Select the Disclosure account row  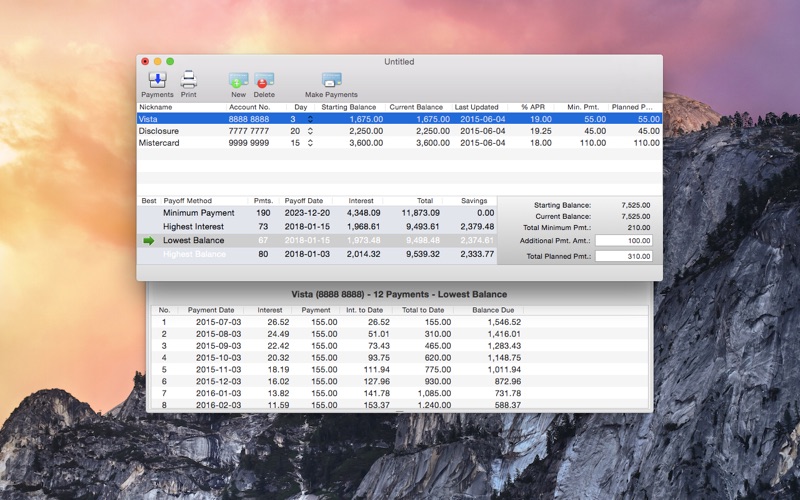pos(200,131)
